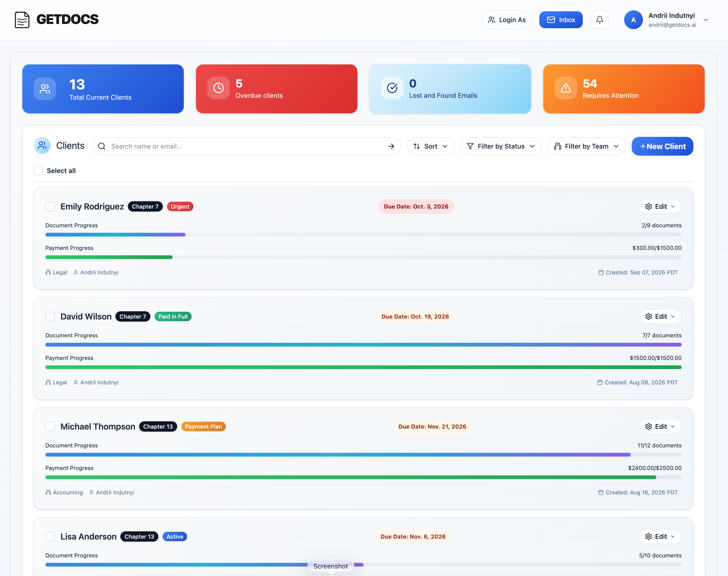
Task: Click the Due Date: Nov. 21, 2026 label
Action: click(432, 427)
